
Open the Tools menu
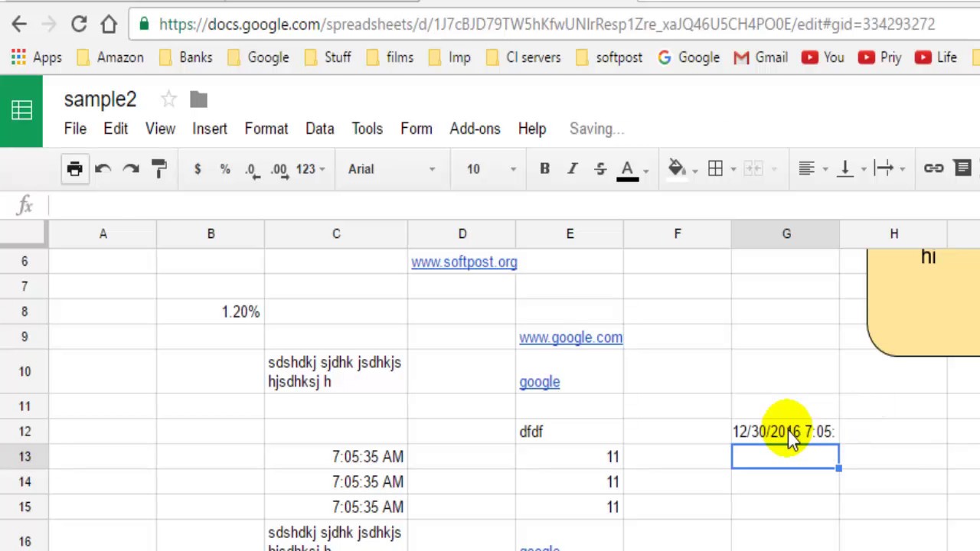point(367,129)
